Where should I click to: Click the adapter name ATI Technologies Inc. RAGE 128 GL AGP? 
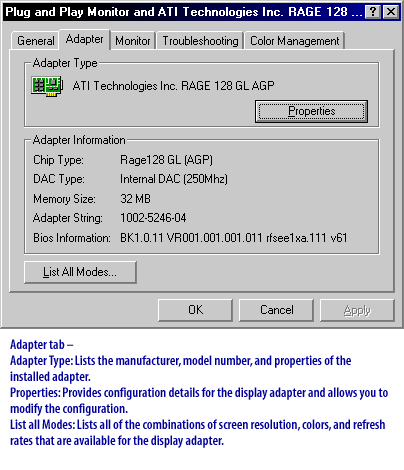[173, 86]
